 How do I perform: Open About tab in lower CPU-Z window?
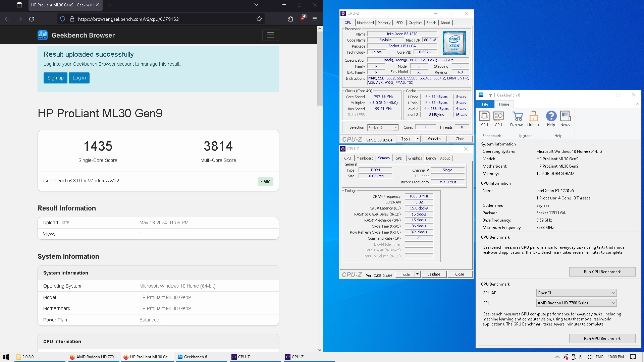coord(445,158)
